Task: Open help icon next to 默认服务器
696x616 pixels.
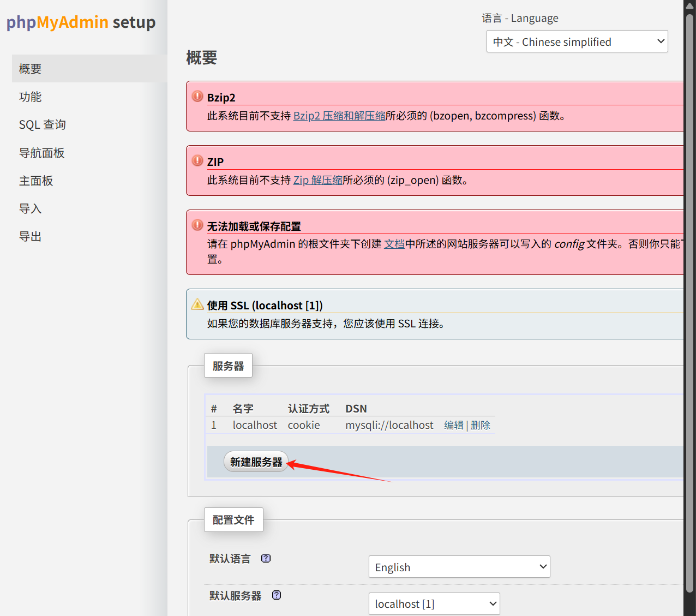Action: 277,595
